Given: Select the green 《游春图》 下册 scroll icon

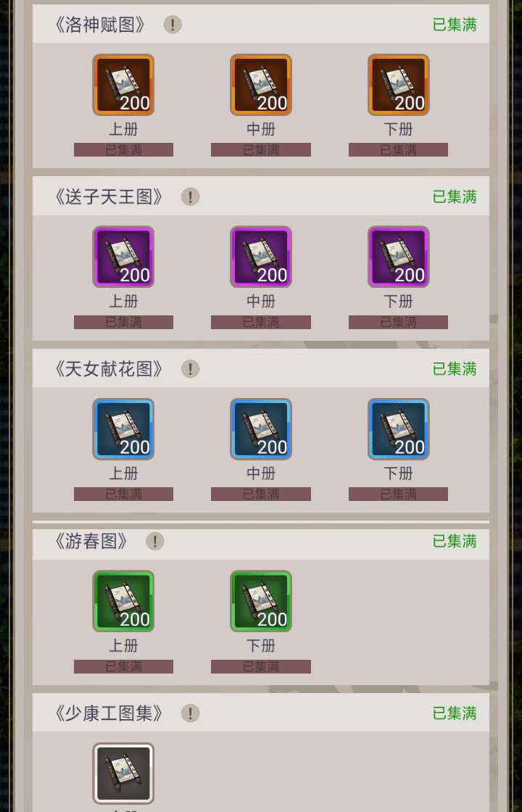Looking at the screenshot, I should [261, 601].
